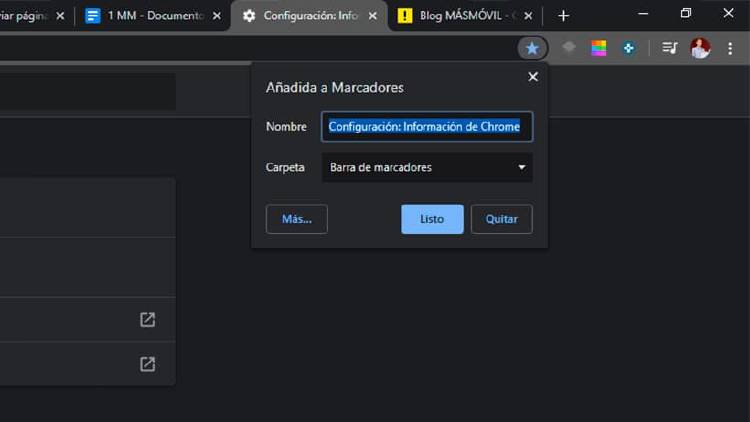Click the upper external link icon

[x=147, y=320]
